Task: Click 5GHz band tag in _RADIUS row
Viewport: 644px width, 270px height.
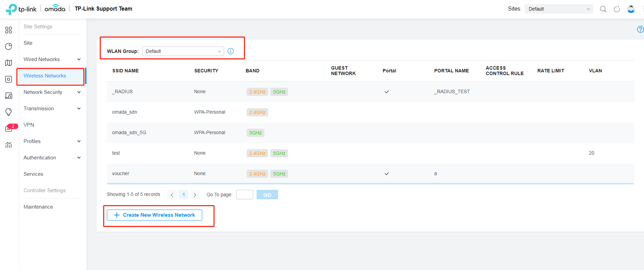Action: click(x=279, y=92)
